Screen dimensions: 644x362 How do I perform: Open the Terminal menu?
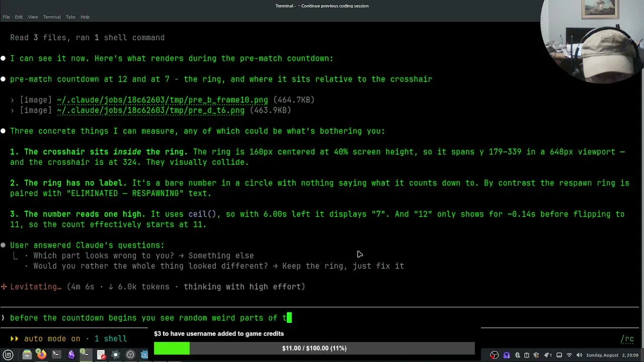[x=52, y=17]
